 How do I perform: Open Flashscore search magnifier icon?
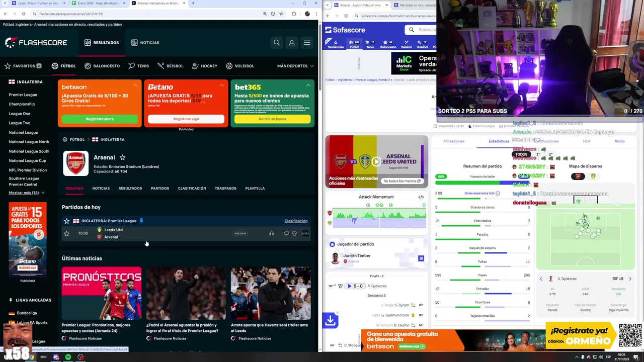tap(276, 43)
